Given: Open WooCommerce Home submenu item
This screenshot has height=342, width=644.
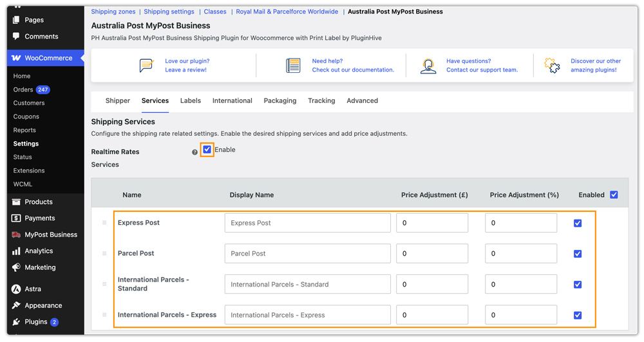Looking at the screenshot, I should [x=22, y=76].
